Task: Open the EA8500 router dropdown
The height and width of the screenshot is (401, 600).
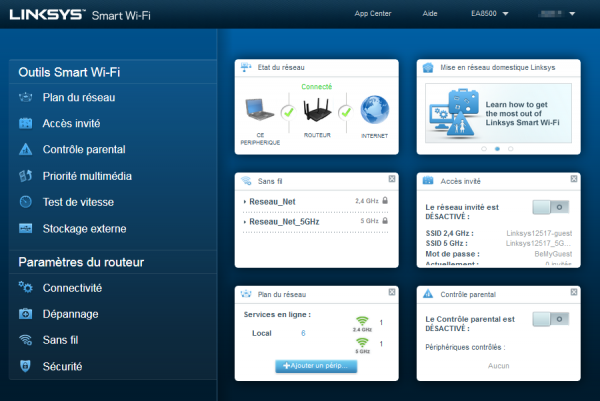Action: 490,15
